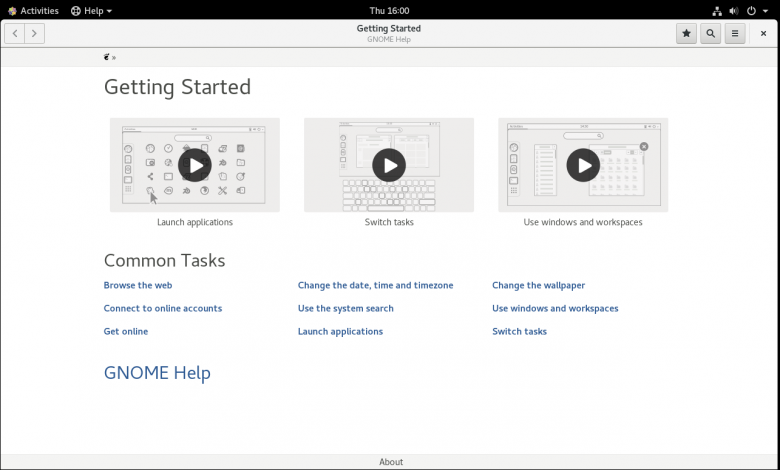Screen dimensions: 780x470
Task: Click the network status icon
Action: [717, 10]
